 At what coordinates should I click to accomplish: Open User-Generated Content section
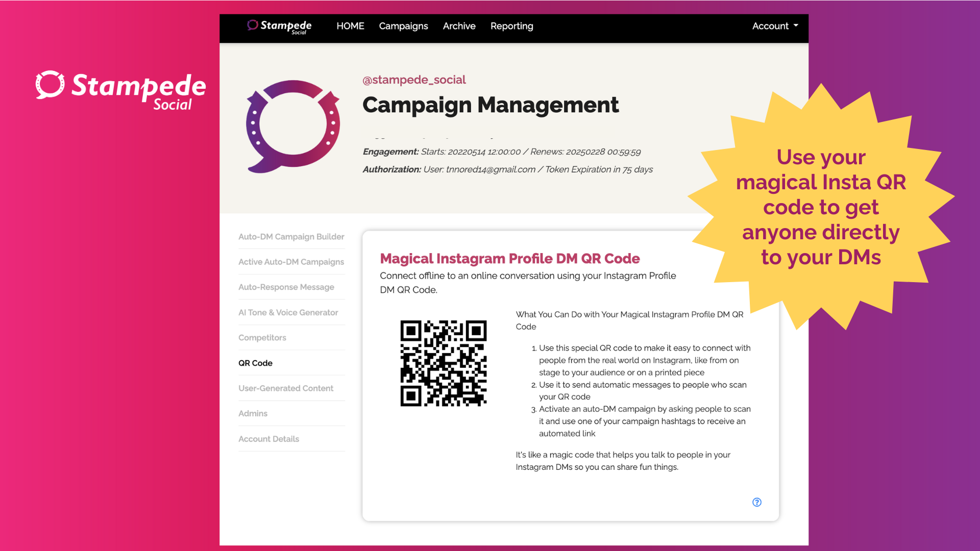[x=285, y=388]
